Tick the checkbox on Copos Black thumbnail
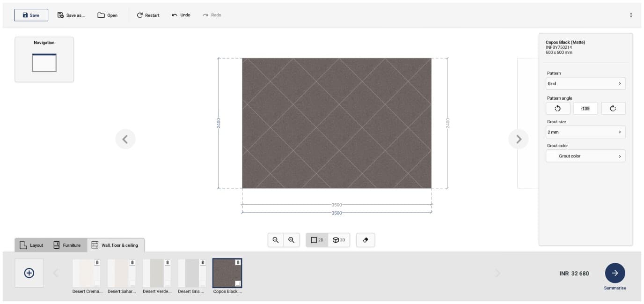 238,283
